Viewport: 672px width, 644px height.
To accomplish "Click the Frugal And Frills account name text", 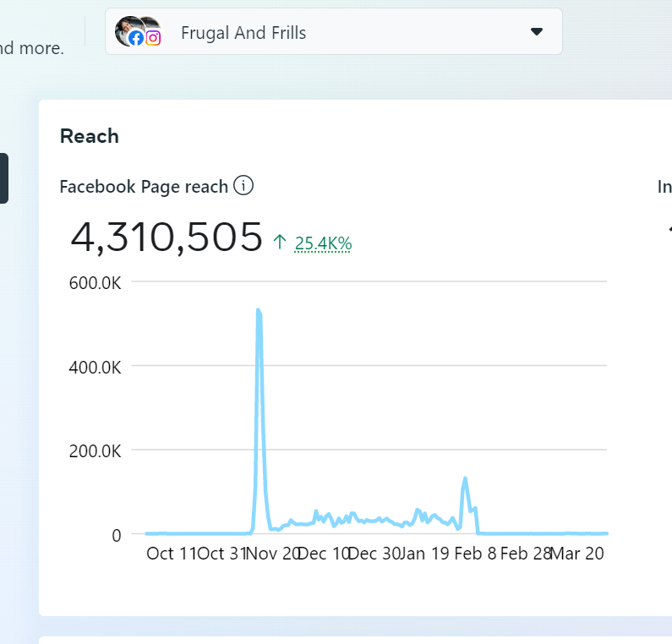I will pos(243,33).
